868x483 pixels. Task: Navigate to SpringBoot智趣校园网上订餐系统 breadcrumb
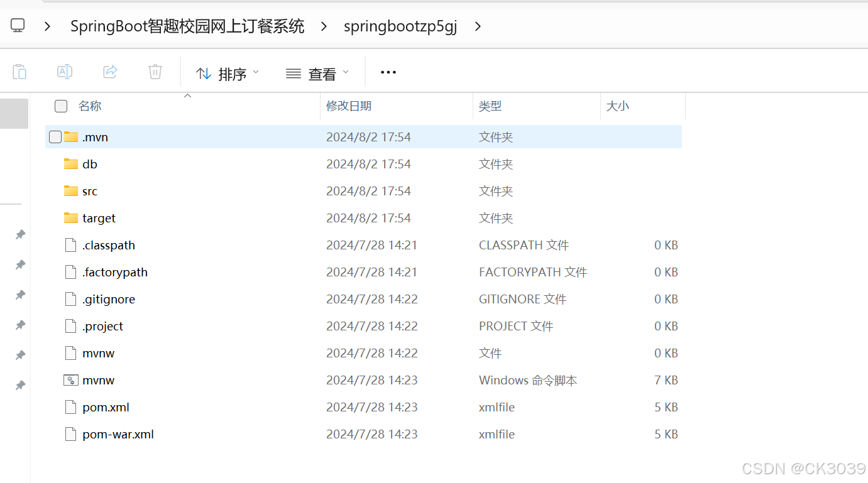(187, 26)
